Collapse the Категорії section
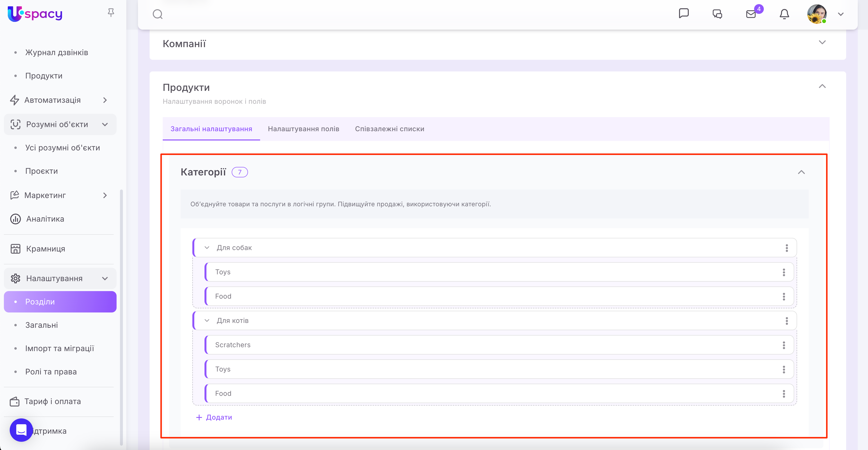The height and width of the screenshot is (450, 868). click(801, 172)
